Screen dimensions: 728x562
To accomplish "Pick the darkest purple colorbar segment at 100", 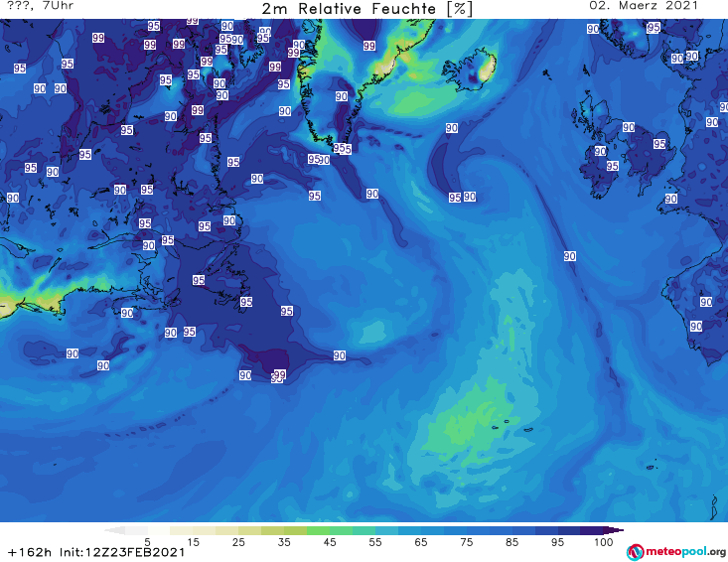I will (x=613, y=530).
